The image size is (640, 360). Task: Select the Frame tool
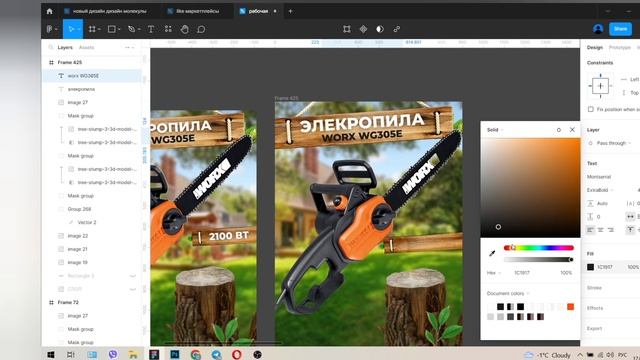[x=92, y=29]
